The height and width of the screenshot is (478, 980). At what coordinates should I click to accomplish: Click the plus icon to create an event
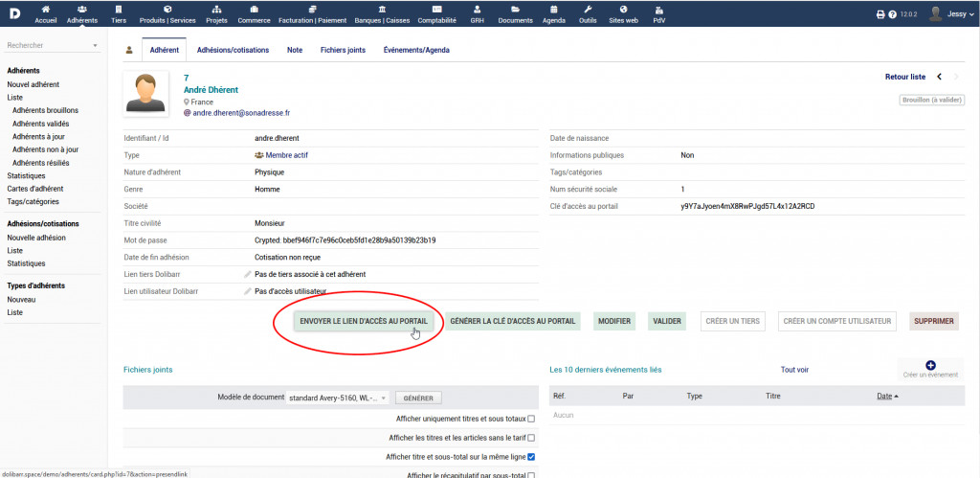point(930,365)
